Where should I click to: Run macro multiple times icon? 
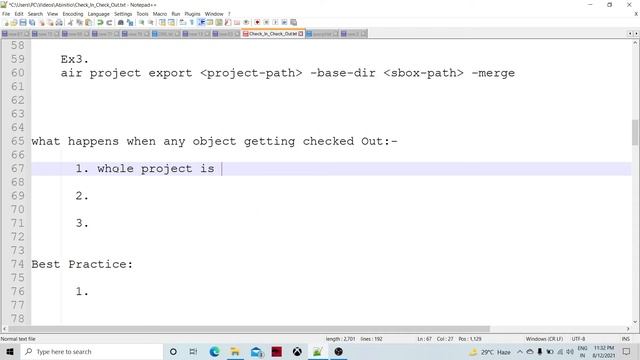(x=284, y=22)
